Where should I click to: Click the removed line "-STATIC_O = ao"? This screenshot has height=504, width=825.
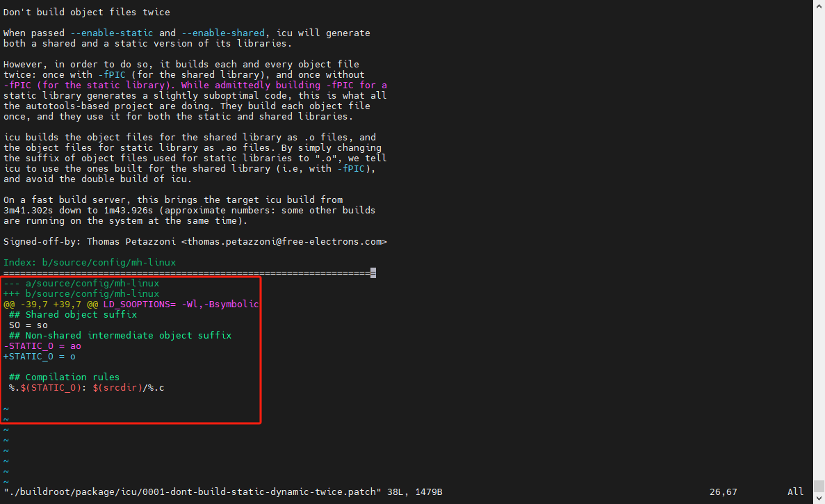(42, 346)
